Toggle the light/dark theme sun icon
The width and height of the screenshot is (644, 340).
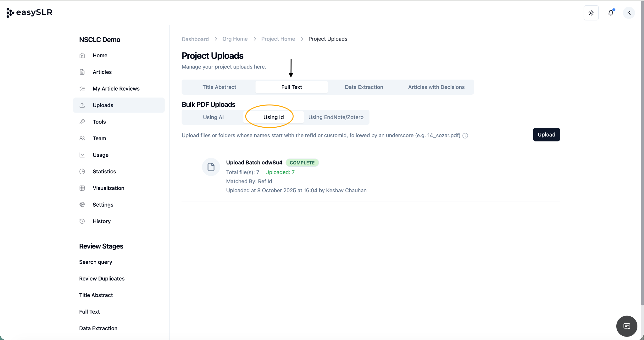click(x=591, y=13)
